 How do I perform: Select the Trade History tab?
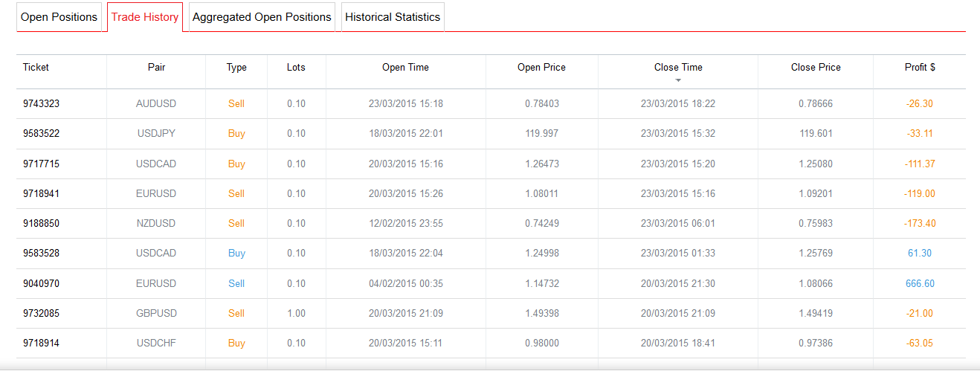click(x=145, y=17)
